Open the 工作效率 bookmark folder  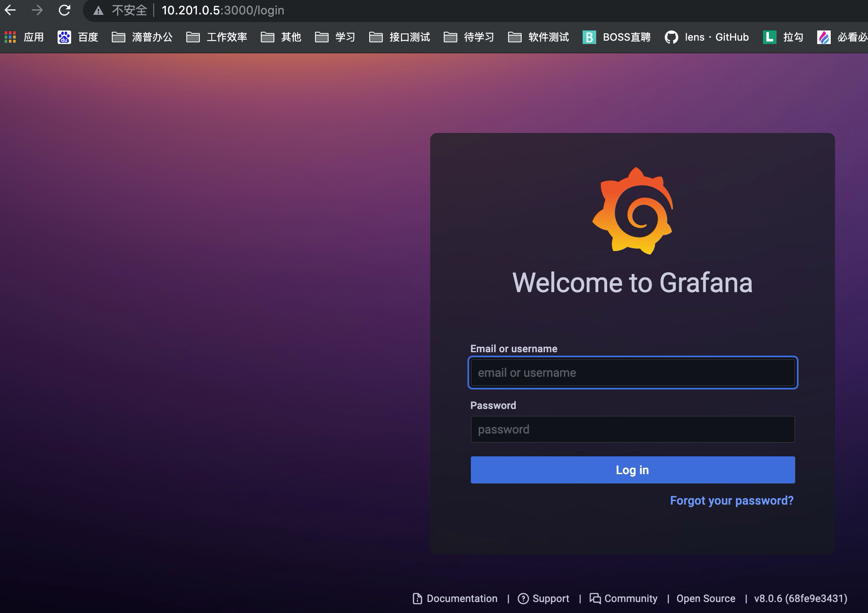[216, 37]
